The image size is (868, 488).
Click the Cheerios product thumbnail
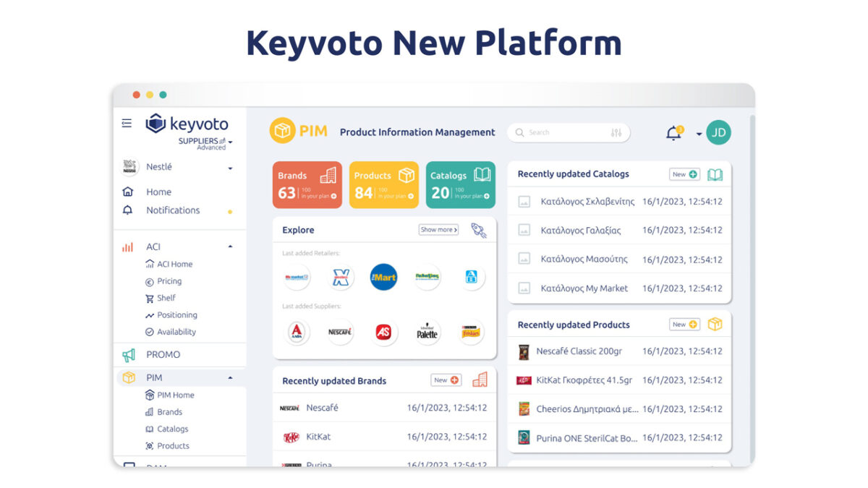pos(524,409)
